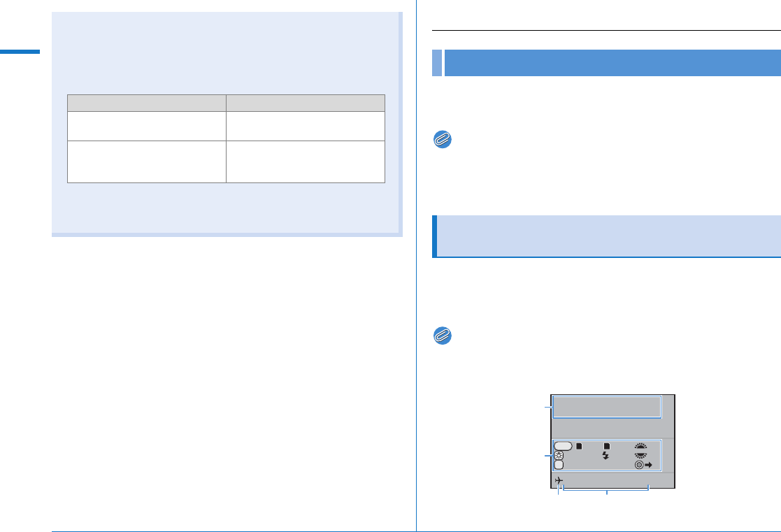Click the sun brightness icon in the diagram
Image resolution: width=781 pixels, height=532 pixels.
click(559, 454)
